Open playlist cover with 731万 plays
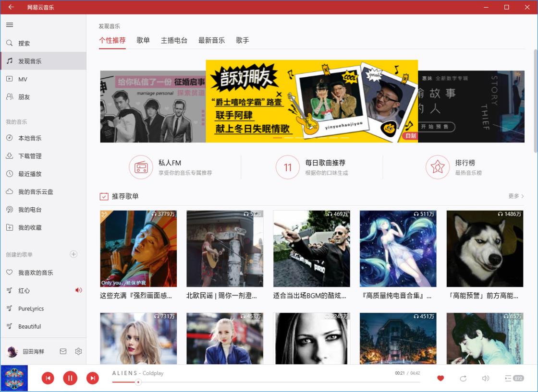 tap(138, 339)
